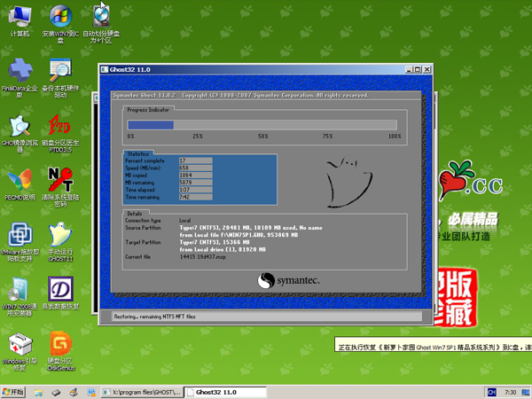Click the CH language indicator in tray
This screenshot has height=399, width=532.
(x=491, y=393)
